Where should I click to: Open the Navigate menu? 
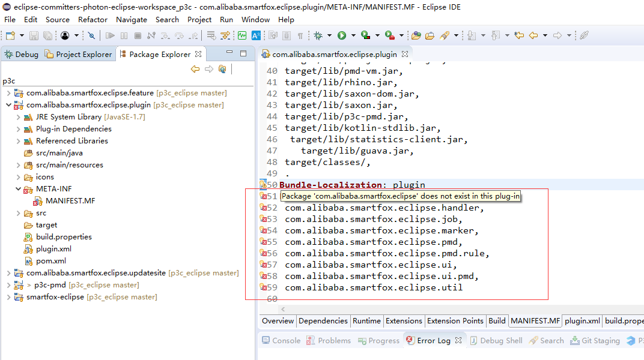132,20
